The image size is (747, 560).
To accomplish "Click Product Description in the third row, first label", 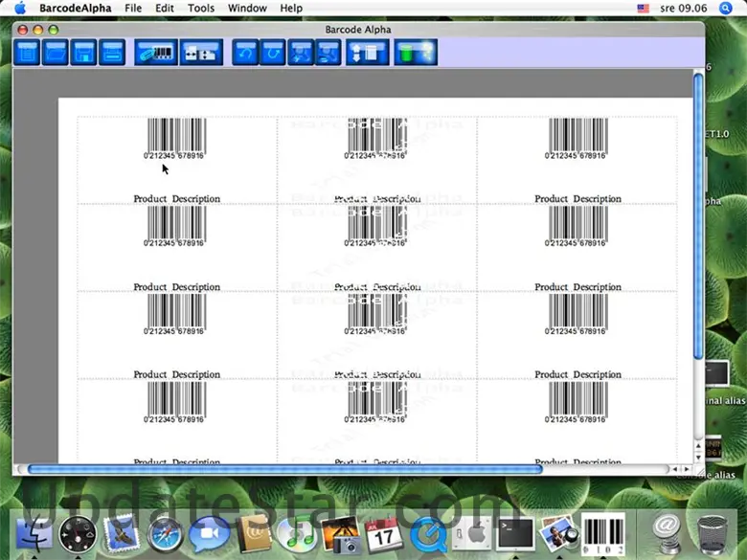I will (x=177, y=374).
